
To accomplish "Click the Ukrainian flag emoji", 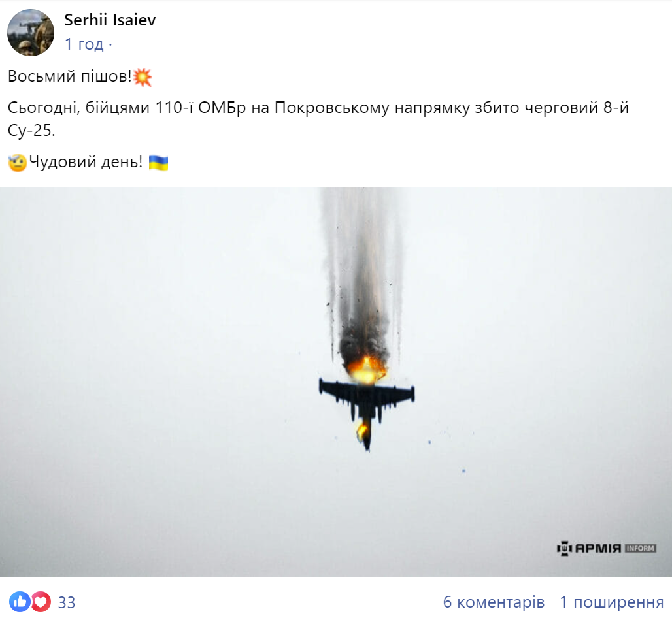I will pyautogui.click(x=158, y=163).
